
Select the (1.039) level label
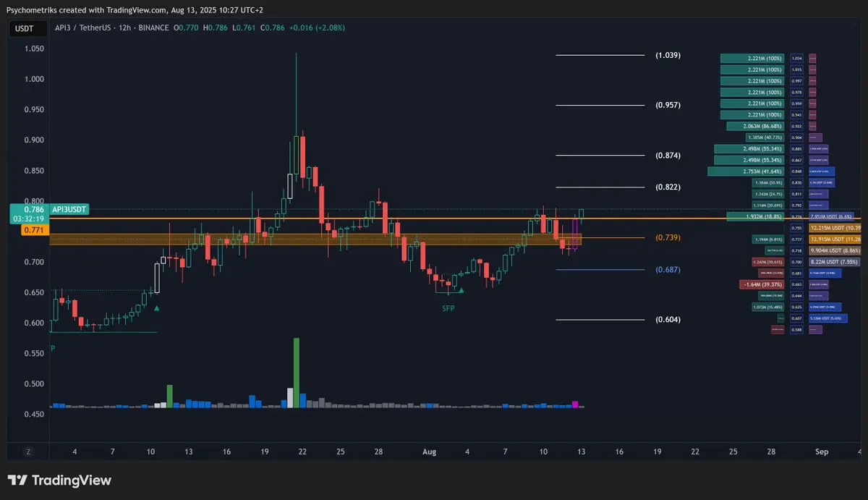668,56
